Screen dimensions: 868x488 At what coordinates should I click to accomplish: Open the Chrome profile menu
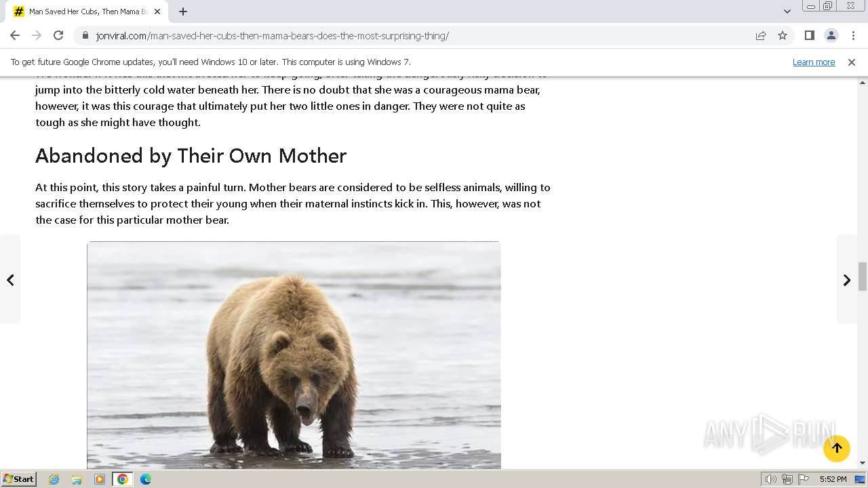[x=831, y=35]
